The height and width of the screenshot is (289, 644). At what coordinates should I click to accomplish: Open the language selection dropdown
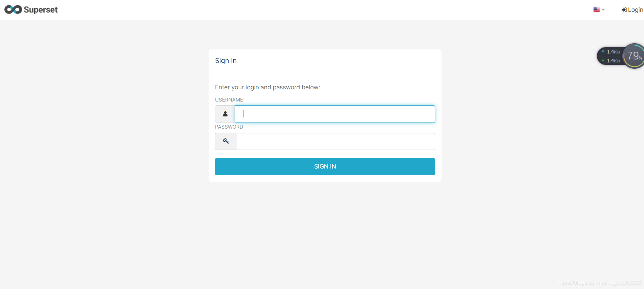[x=599, y=9]
